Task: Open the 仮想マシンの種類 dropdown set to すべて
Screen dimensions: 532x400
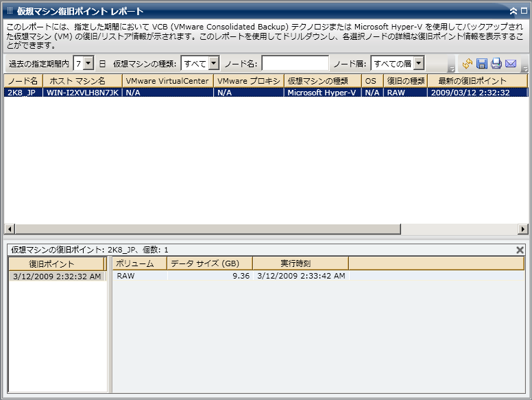Action: point(214,63)
